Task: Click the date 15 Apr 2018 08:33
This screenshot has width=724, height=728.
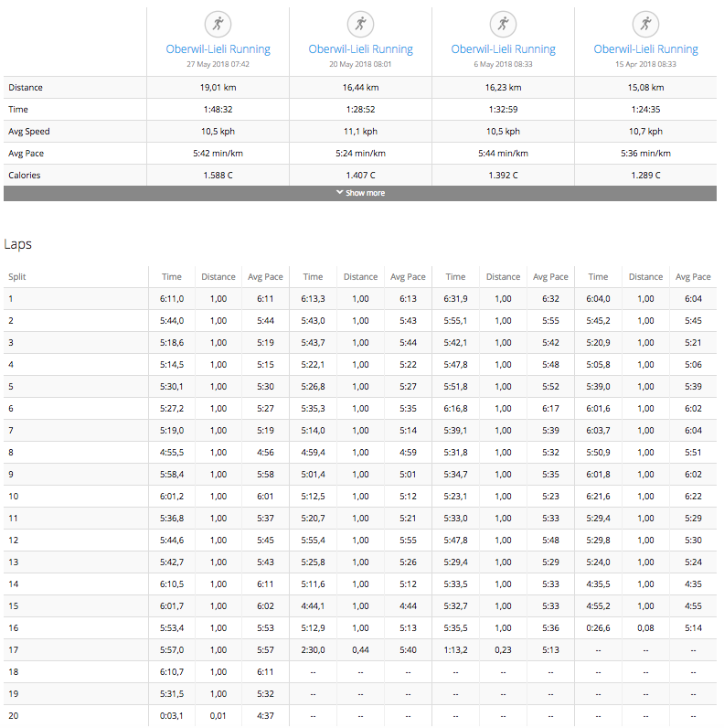Action: [645, 64]
